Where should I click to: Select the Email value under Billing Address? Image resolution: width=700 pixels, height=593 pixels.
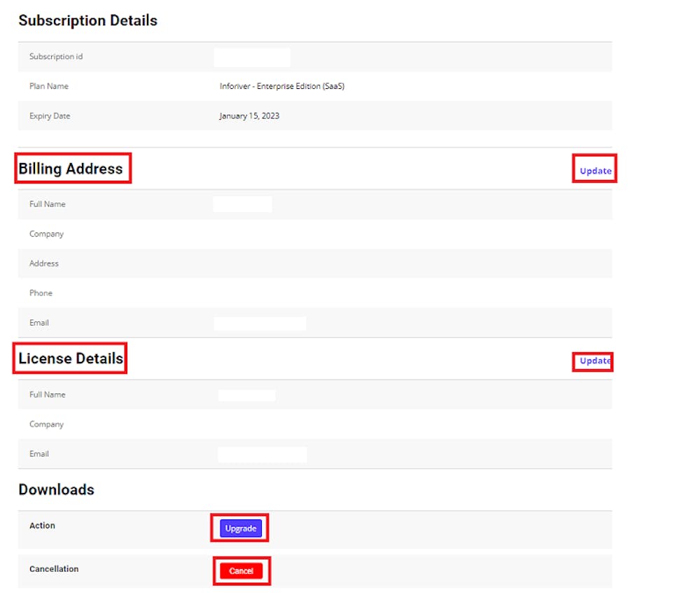(260, 323)
